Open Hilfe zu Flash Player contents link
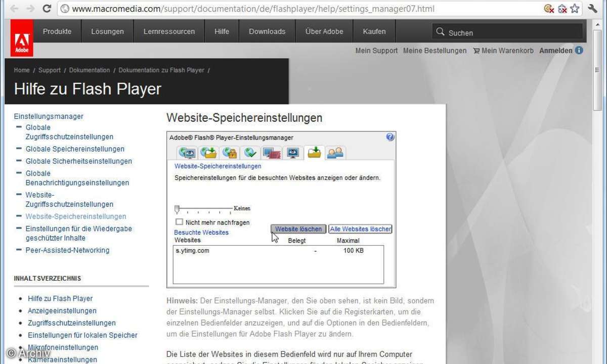Screen dimensions: 607x364 tap(60, 299)
